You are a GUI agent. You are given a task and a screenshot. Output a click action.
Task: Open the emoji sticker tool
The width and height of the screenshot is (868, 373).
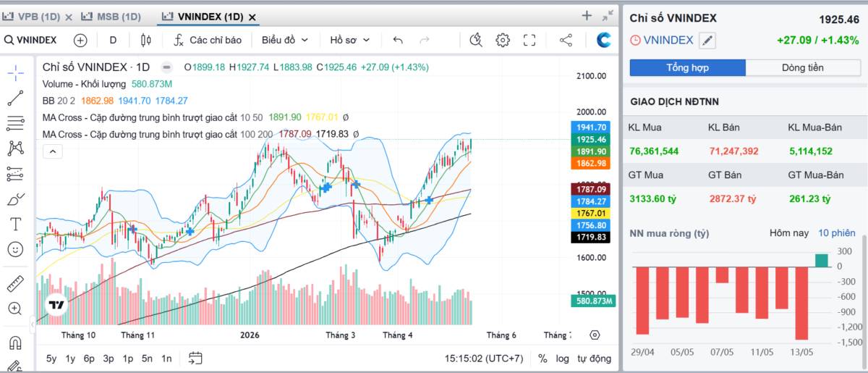[15, 249]
